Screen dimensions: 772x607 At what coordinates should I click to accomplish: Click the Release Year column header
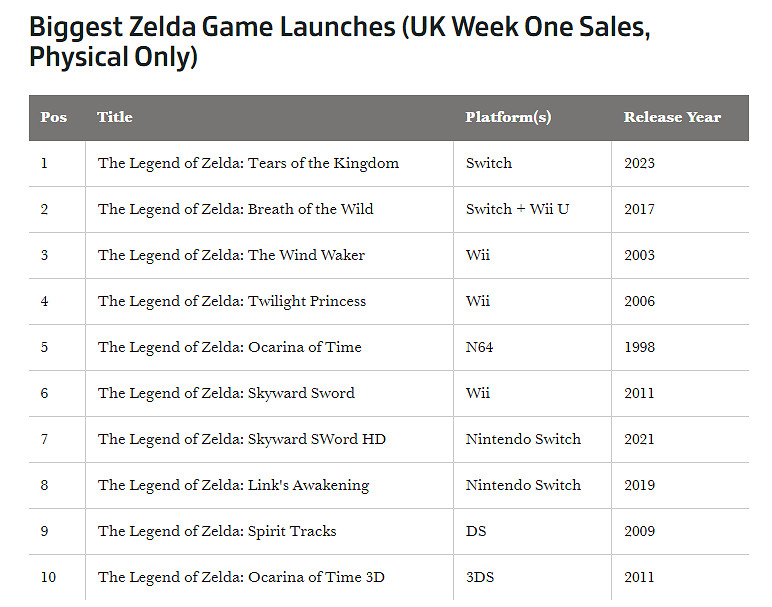[x=672, y=117]
